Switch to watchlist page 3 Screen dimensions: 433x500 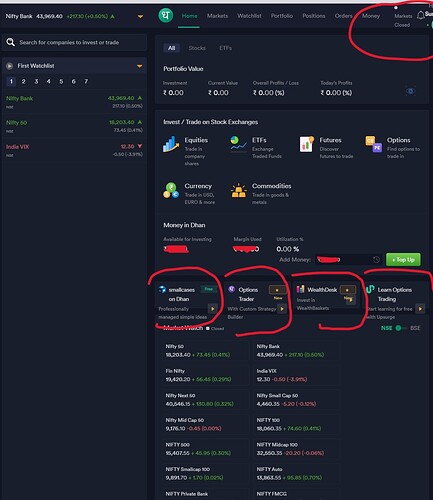click(x=36, y=81)
